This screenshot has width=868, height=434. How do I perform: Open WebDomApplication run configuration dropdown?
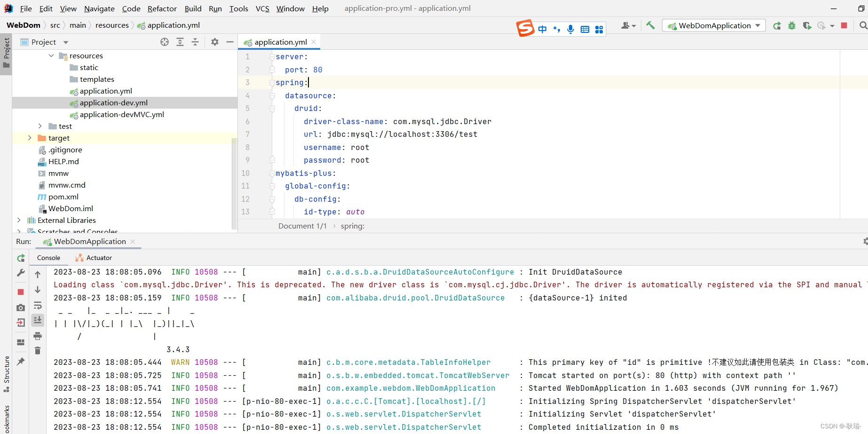point(714,25)
